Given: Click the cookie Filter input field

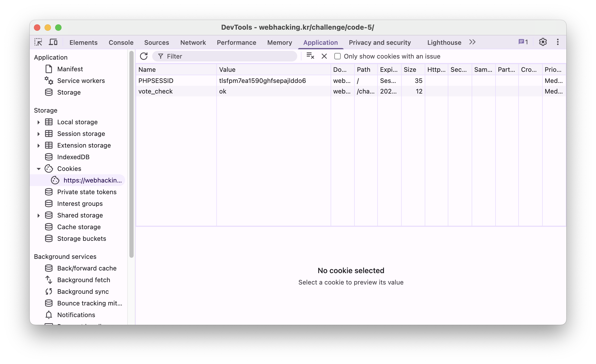Looking at the screenshot, I should tap(228, 56).
